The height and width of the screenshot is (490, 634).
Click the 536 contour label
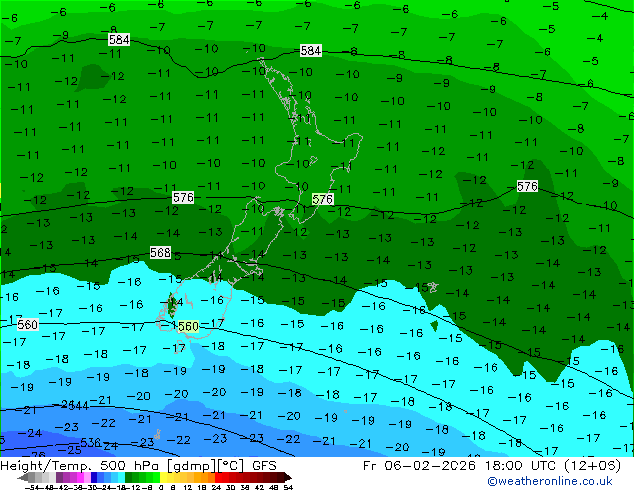[91, 442]
